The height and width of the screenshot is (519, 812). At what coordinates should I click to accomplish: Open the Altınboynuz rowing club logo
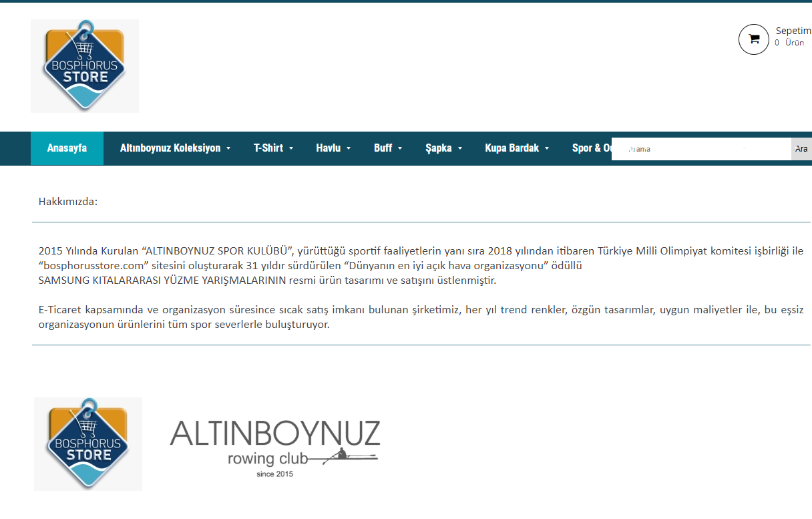(x=275, y=448)
